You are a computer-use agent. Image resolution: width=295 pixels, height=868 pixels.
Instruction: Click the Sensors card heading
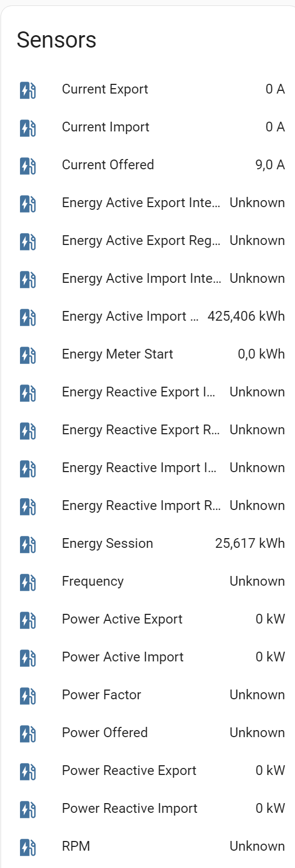tap(56, 40)
